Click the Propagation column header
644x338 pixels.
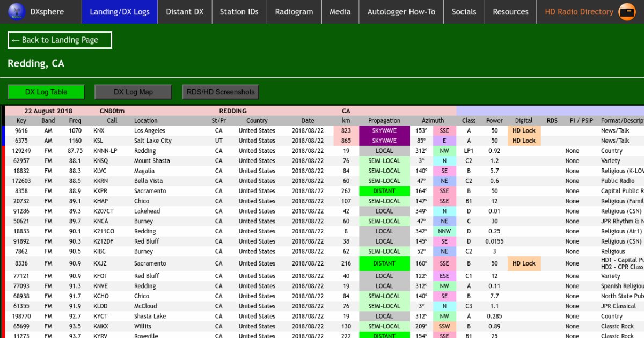pos(384,121)
